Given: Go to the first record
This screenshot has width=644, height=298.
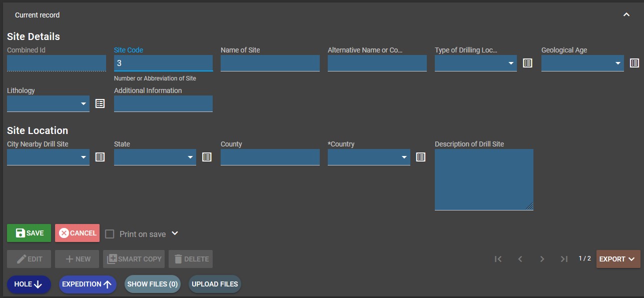Looking at the screenshot, I should [498, 259].
